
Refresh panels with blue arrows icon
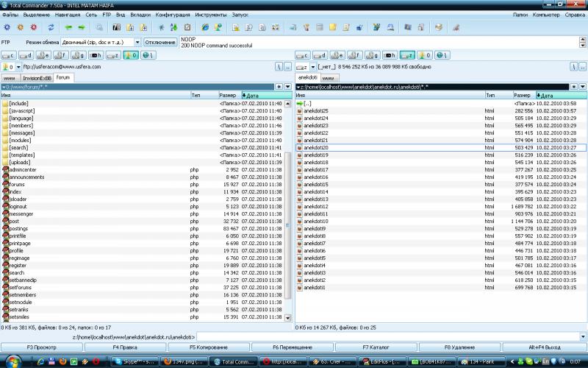[x=51, y=27]
